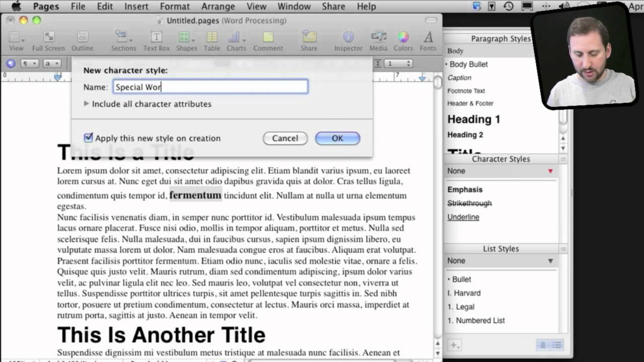
Task: Open the character style dropdown in format bar
Action: tap(52, 63)
